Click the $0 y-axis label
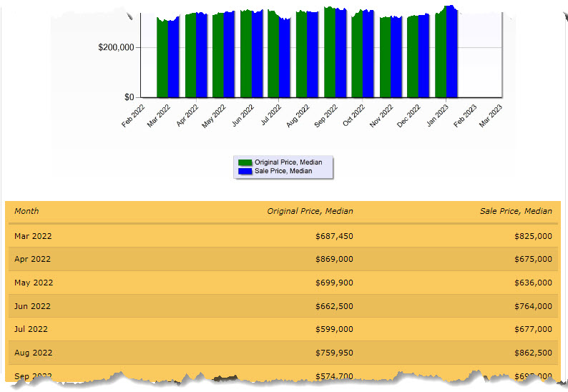 [x=127, y=97]
